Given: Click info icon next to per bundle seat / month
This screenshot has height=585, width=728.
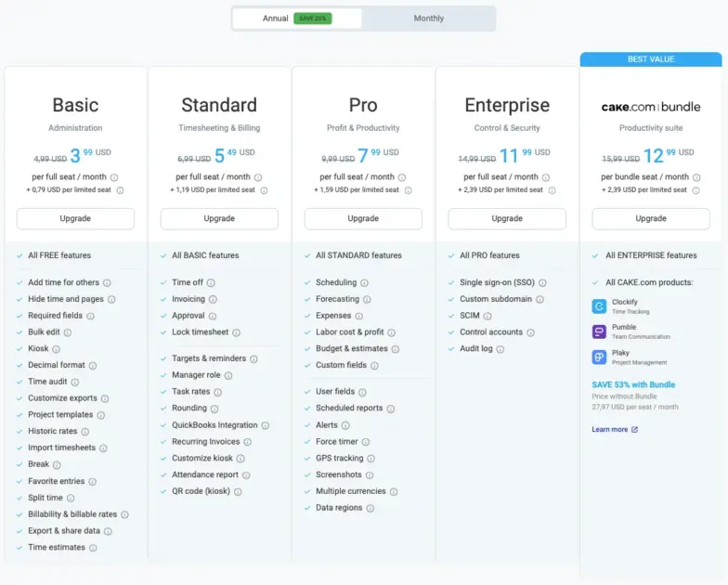Looking at the screenshot, I should 696,177.
